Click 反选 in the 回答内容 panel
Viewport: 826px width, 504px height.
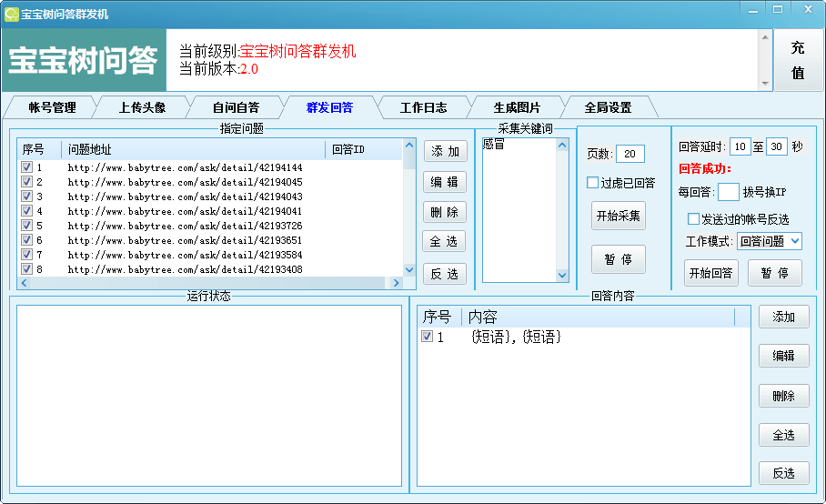(x=784, y=473)
